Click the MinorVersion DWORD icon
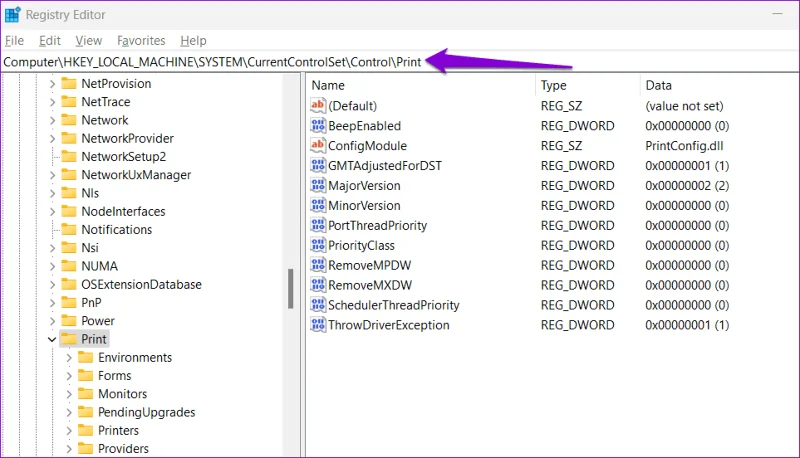800x458 pixels. [317, 205]
